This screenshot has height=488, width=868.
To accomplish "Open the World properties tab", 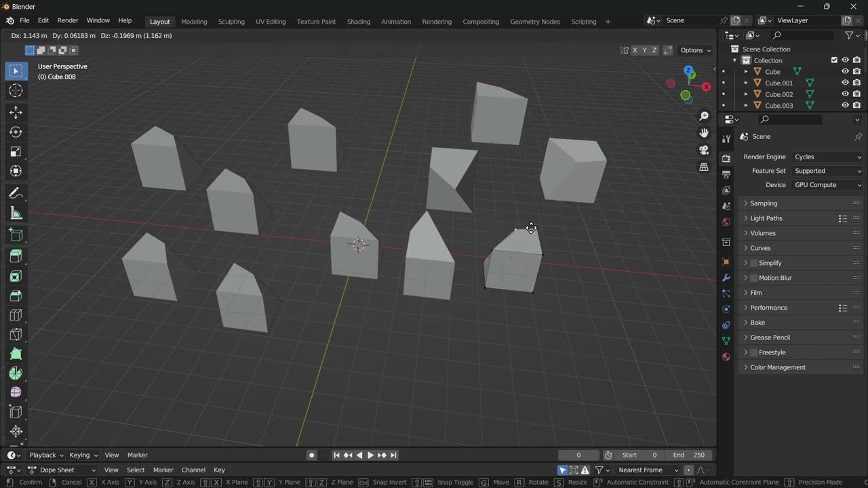I will (726, 222).
